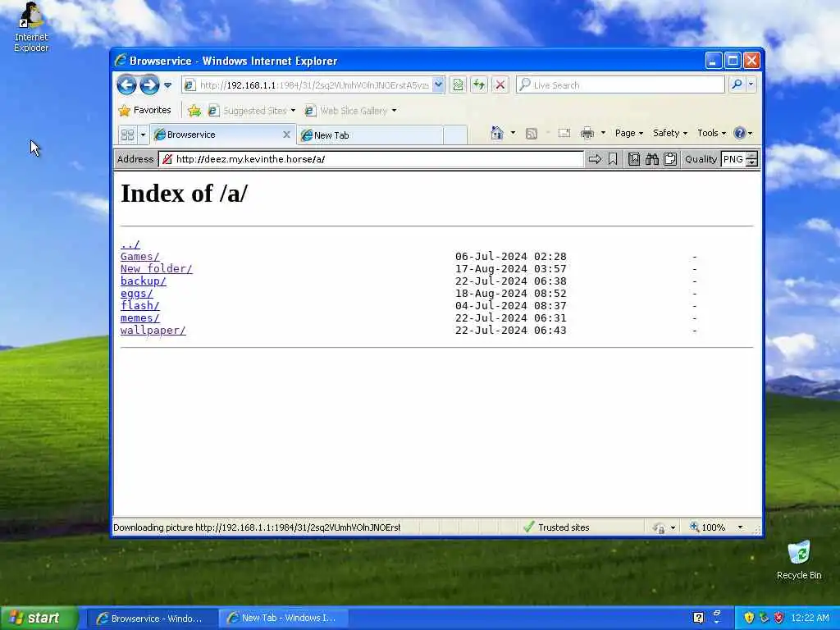Open the Help question mark menu

[x=742, y=133]
